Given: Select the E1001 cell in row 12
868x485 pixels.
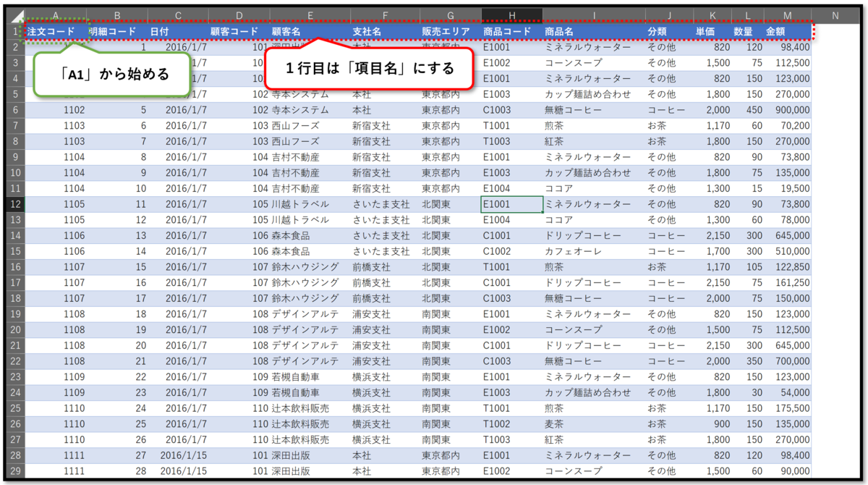Looking at the screenshot, I should point(506,204).
